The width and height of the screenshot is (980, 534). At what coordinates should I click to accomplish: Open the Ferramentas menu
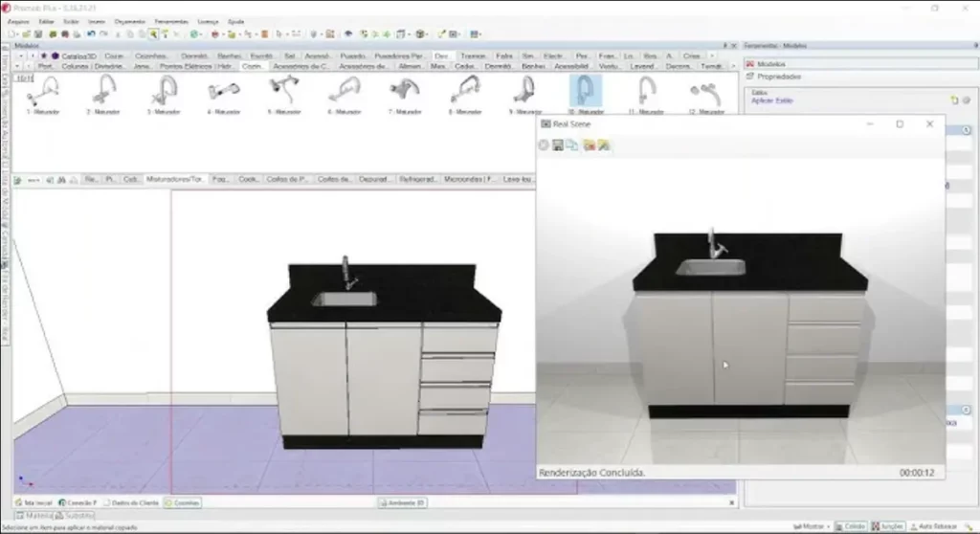pyautogui.click(x=172, y=20)
